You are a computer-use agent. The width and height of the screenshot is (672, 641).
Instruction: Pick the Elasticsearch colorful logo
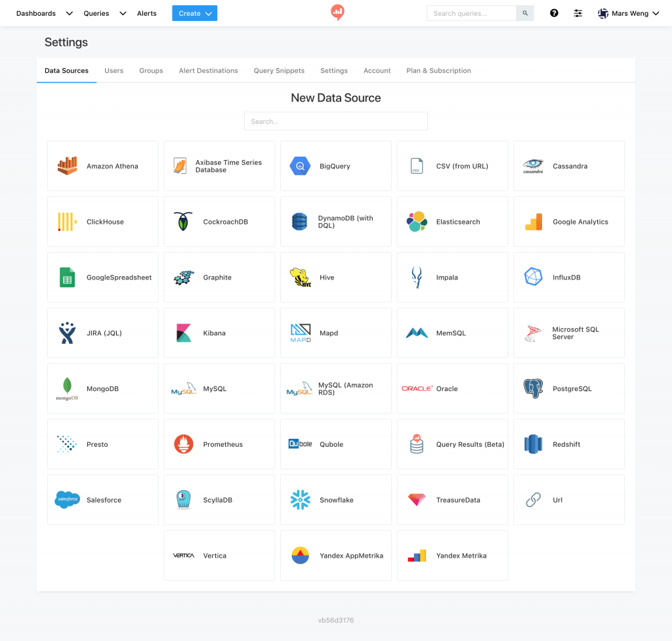click(417, 222)
